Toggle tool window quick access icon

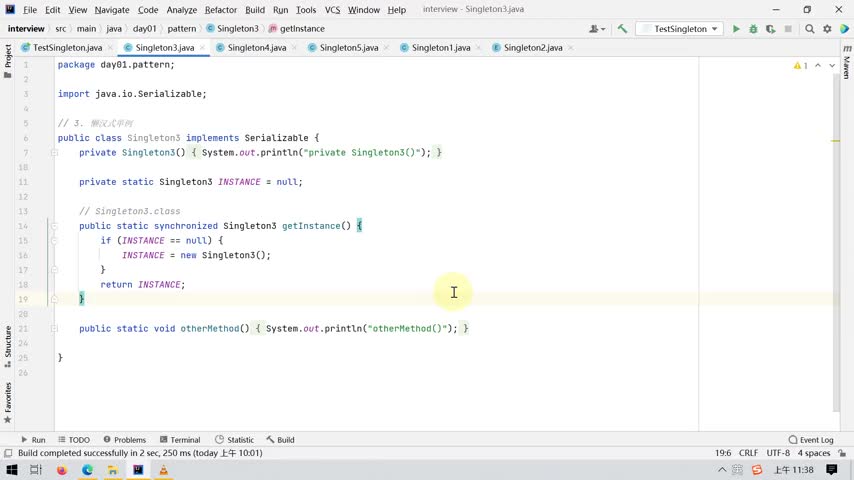coord(8,453)
